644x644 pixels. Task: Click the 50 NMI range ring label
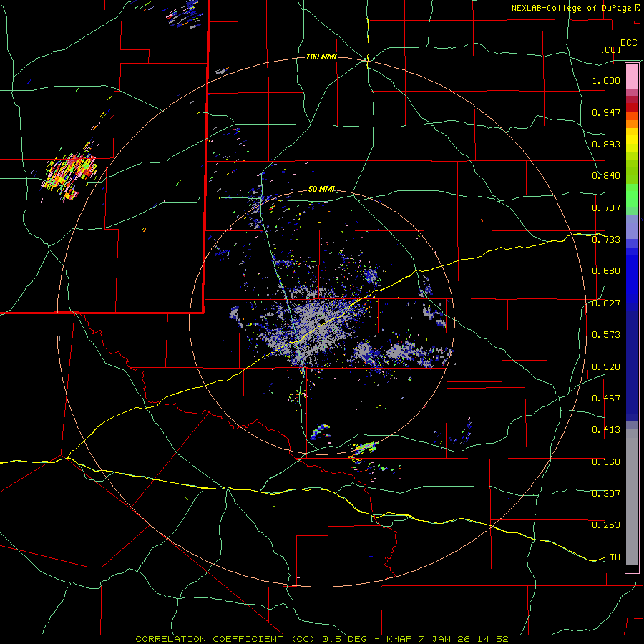pos(321,190)
